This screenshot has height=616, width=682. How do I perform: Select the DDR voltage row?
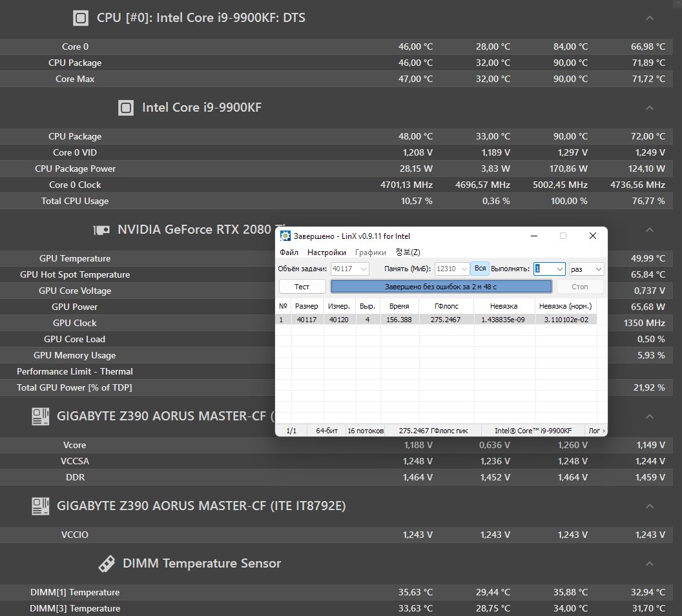click(x=336, y=478)
